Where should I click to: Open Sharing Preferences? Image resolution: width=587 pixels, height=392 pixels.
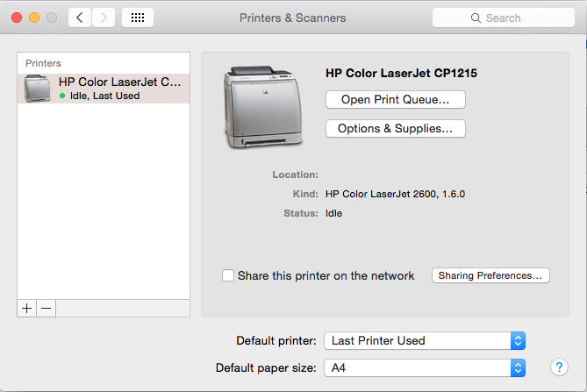(490, 275)
